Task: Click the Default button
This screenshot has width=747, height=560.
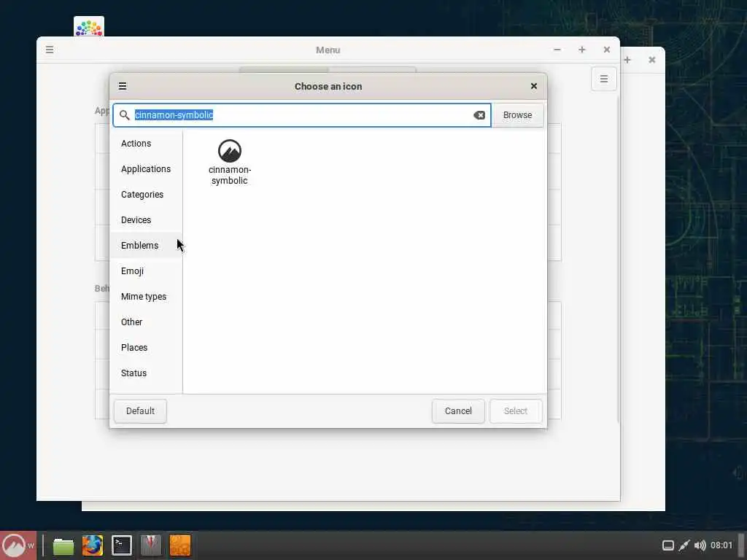Action: (x=140, y=411)
